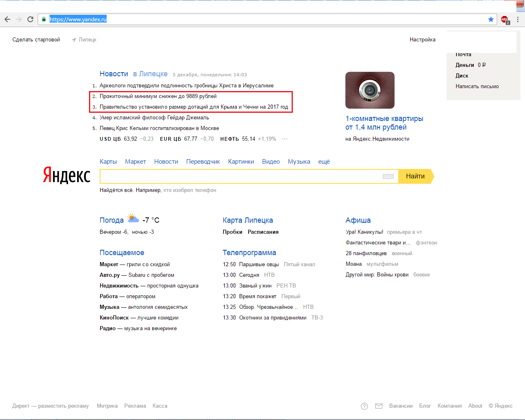Open the Посещаемое heading link
Screen dimensions: 525x420
pos(122,253)
